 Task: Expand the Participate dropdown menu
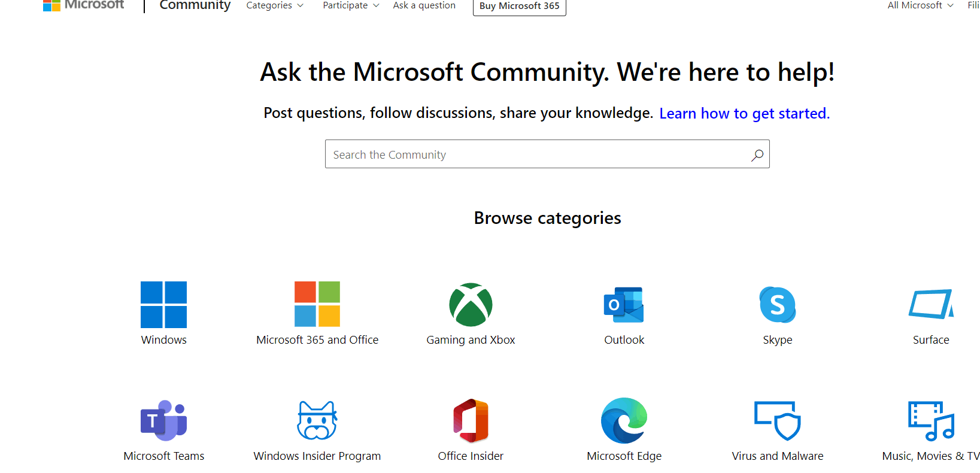coord(351,5)
